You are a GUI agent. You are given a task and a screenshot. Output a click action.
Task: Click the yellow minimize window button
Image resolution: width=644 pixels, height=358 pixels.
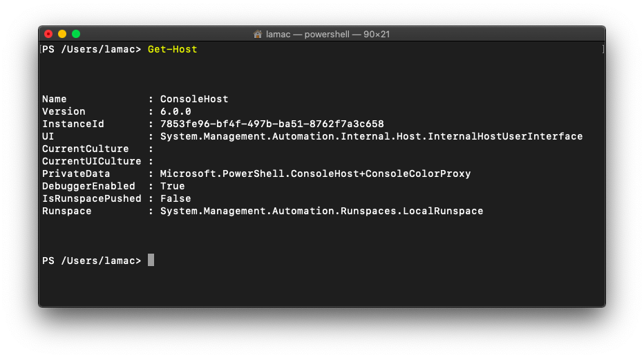[62, 34]
